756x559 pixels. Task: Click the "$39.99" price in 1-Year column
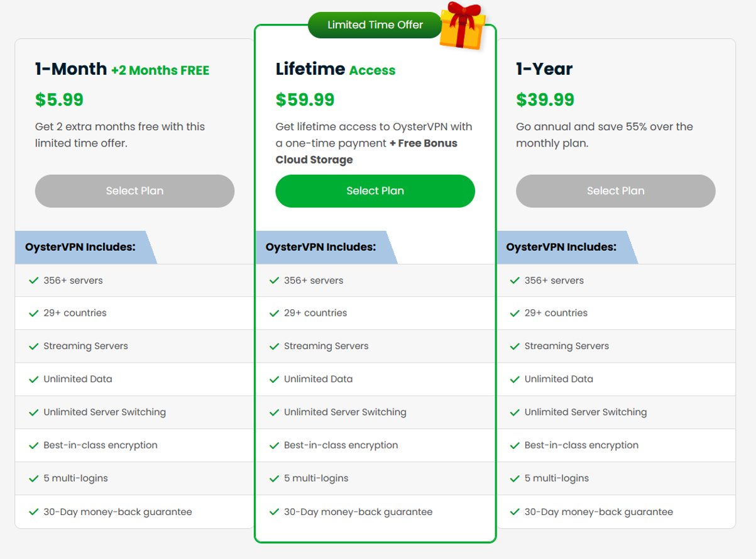(x=545, y=99)
